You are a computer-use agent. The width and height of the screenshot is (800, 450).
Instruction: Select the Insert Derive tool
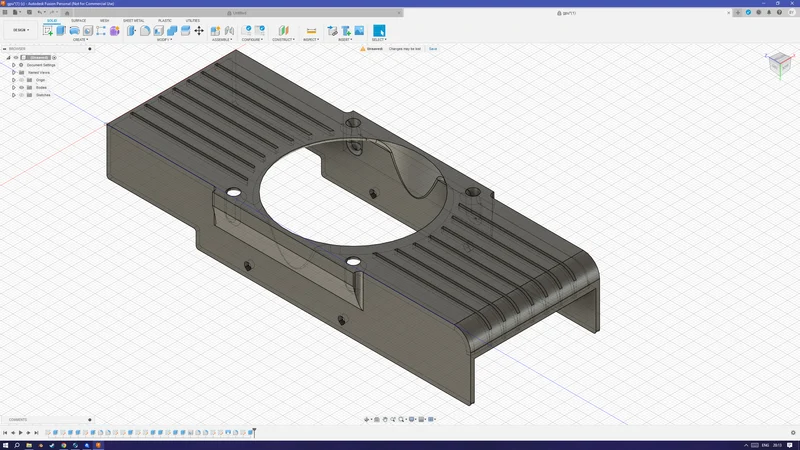tap(332, 31)
